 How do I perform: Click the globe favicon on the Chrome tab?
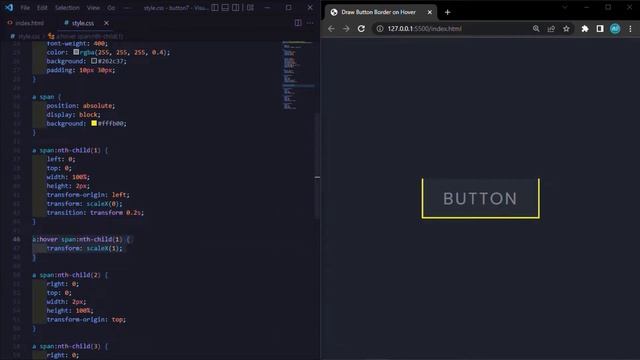point(334,12)
